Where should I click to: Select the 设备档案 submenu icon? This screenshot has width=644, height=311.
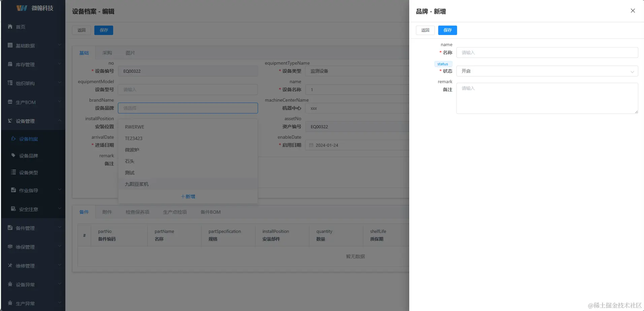13,139
